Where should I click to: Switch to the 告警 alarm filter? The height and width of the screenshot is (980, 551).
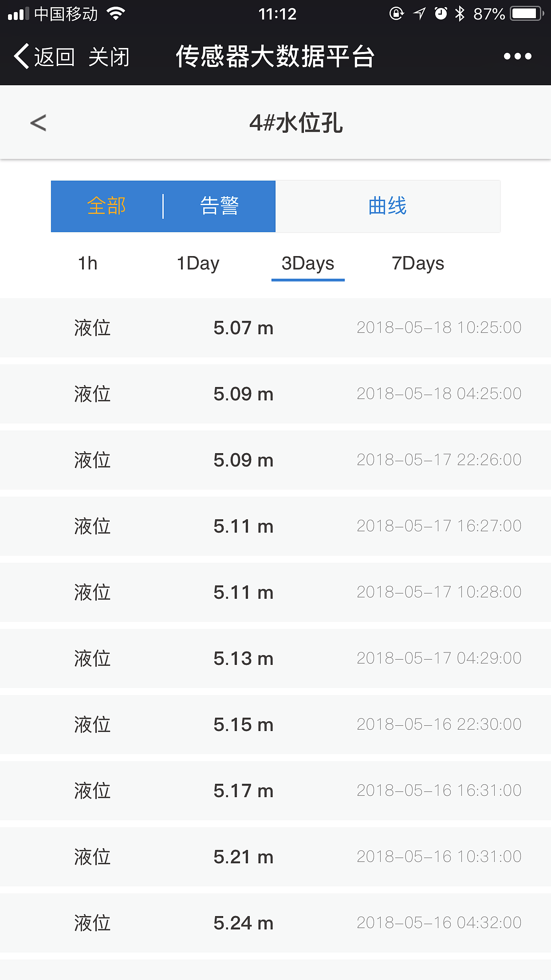pos(220,206)
